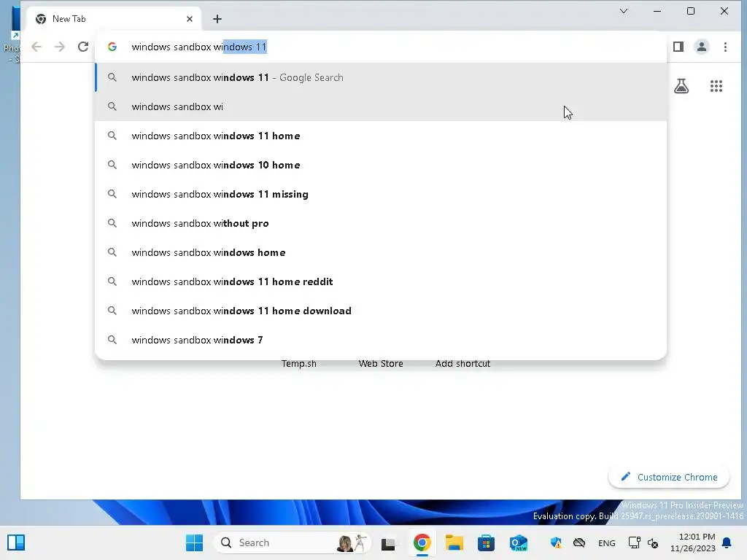Choose suggestion 'windows sandbox wi'
The image size is (747, 560).
(x=381, y=106)
